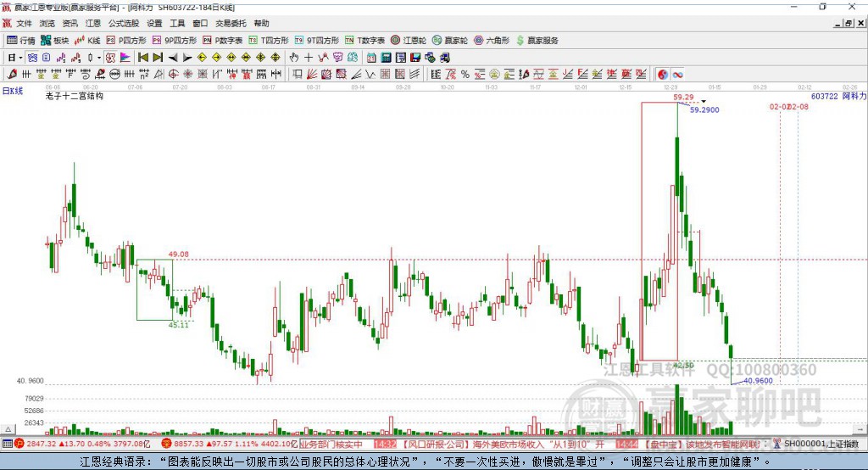Viewport: 868px width, 470px height.
Task: Open the 工具 menu
Action: click(177, 23)
